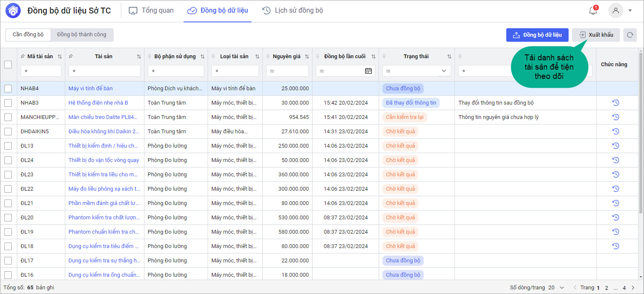Toggle the select-all checkbox in header
644x294 pixels.
[8, 65]
